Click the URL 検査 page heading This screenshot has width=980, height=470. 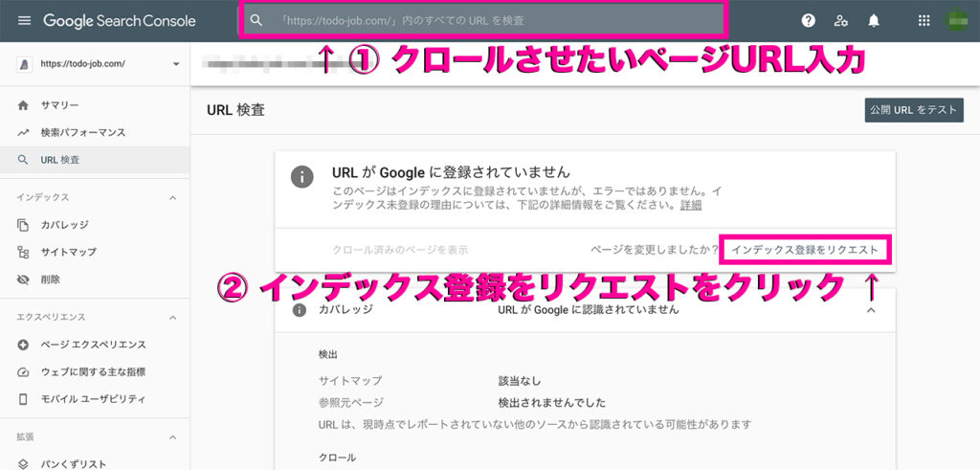point(235,111)
